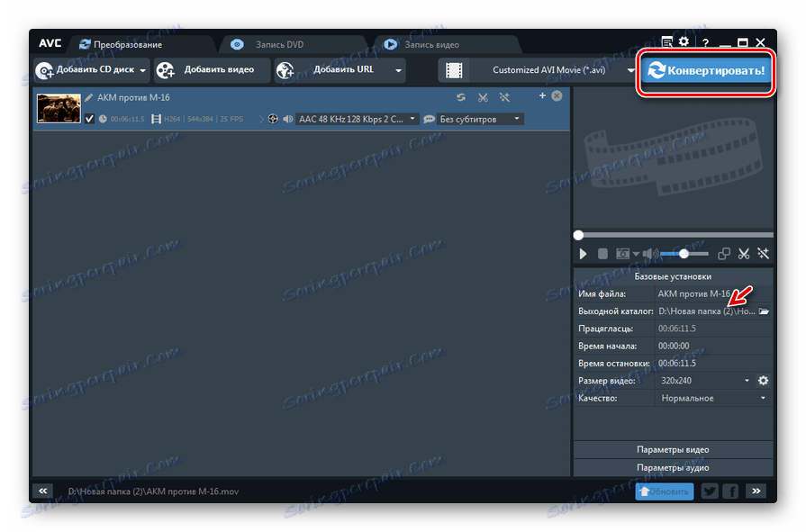Click the AVC logo in the title bar
Viewport: 806px width, 532px height.
coord(50,43)
